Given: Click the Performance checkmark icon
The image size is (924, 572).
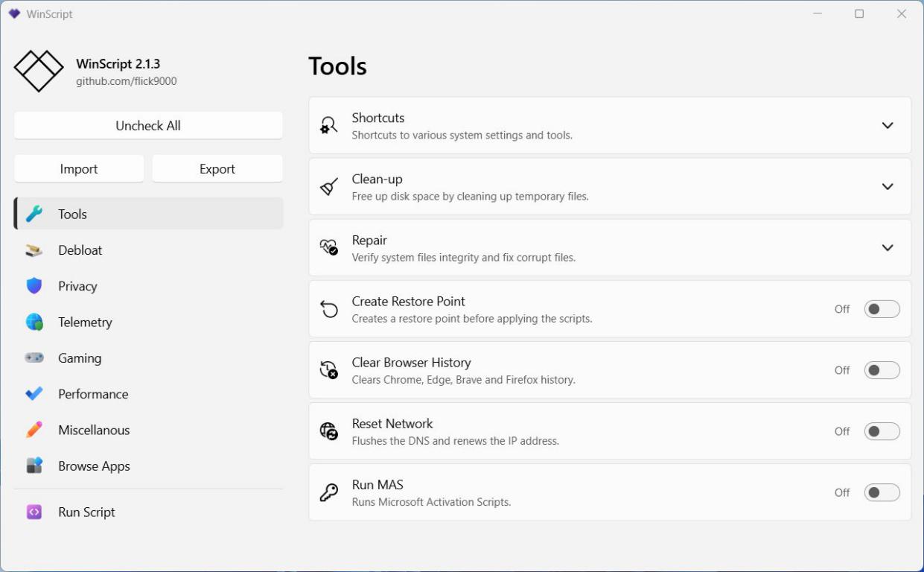Looking at the screenshot, I should 34,394.
